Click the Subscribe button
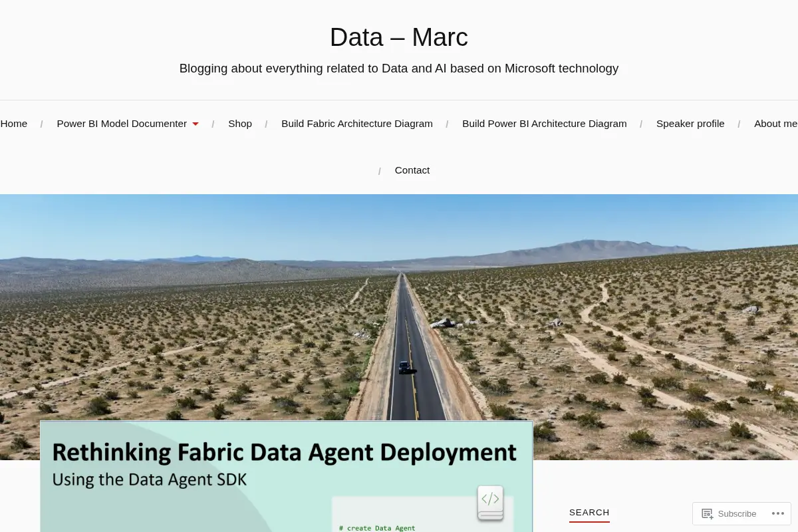The width and height of the screenshot is (798, 532). (729, 513)
